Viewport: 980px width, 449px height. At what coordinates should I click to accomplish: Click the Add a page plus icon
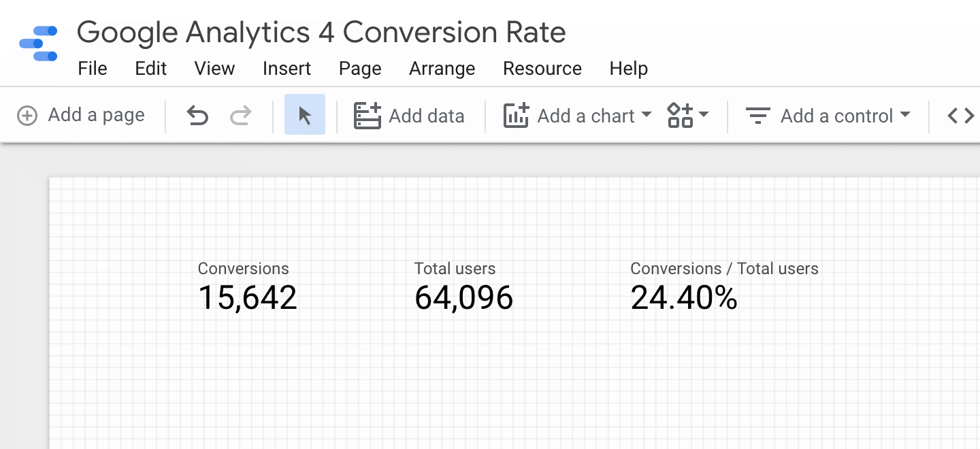point(27,115)
